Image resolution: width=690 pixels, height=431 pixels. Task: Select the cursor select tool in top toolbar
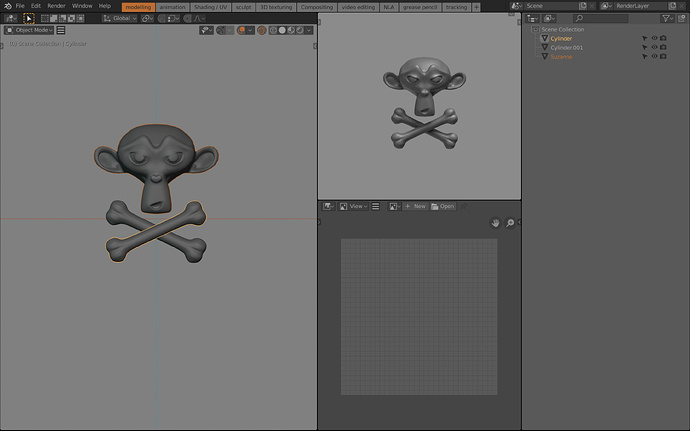pos(29,18)
